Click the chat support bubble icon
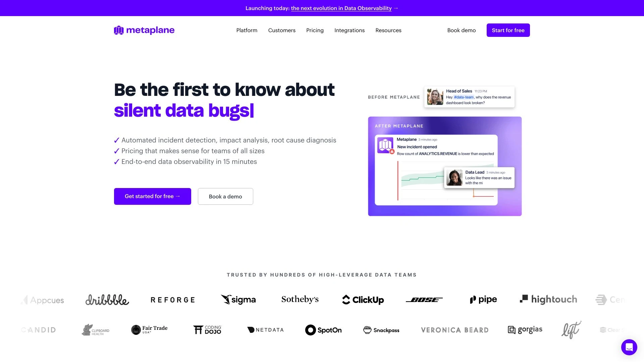Screen dimensions: 644x362 pos(629,347)
